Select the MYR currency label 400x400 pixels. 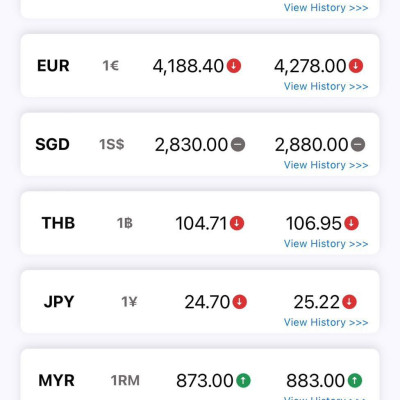[56, 380]
